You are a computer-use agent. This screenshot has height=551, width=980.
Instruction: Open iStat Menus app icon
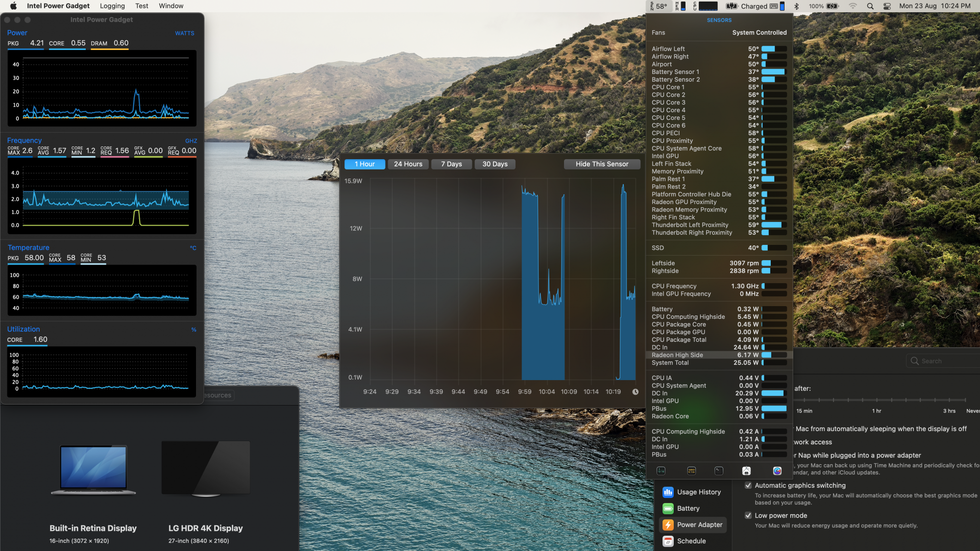pyautogui.click(x=777, y=471)
